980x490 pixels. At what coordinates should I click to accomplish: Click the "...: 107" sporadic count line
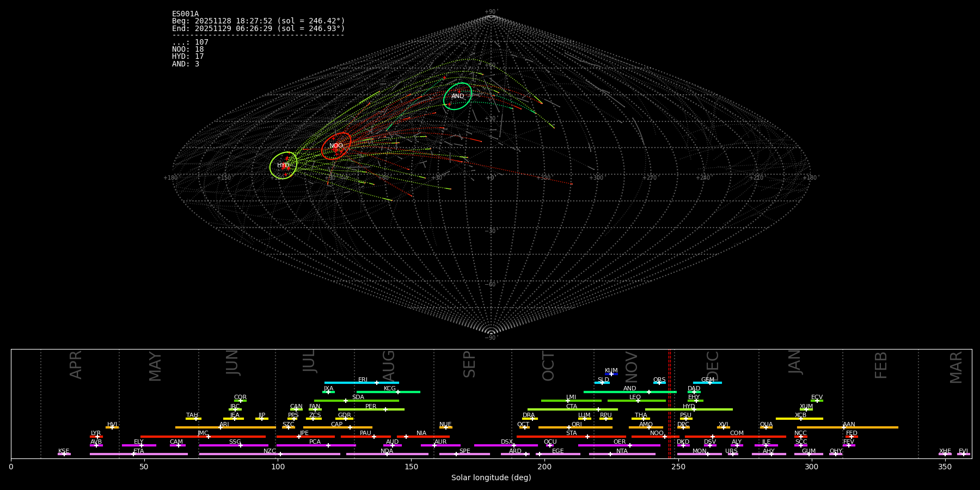point(190,42)
